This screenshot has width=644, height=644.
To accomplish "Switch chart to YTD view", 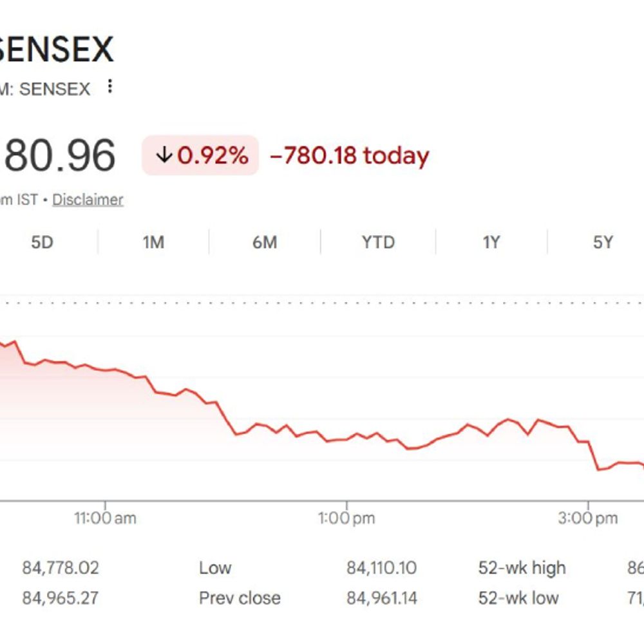I will pyautogui.click(x=378, y=242).
